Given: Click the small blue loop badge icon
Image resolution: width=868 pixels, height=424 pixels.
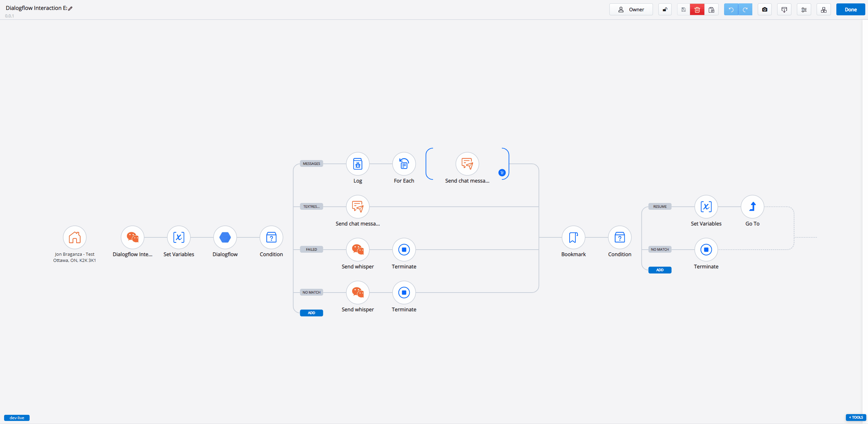Looking at the screenshot, I should click(502, 173).
